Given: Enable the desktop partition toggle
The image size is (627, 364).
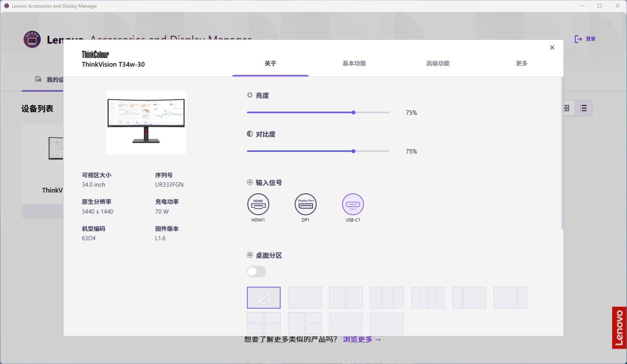Looking at the screenshot, I should 256,272.
